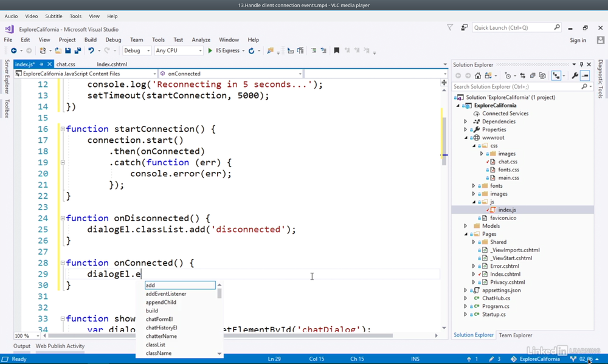Open the Build menu
The image size is (608, 364).
click(91, 39)
